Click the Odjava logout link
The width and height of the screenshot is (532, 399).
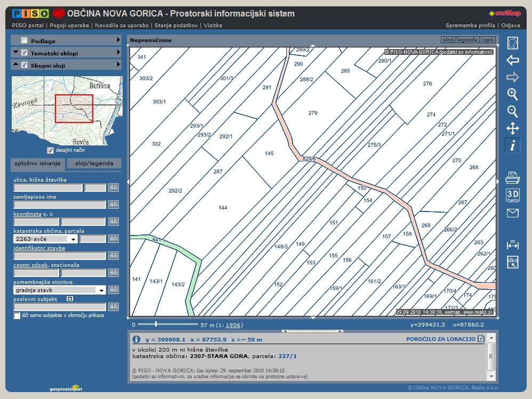click(x=510, y=25)
